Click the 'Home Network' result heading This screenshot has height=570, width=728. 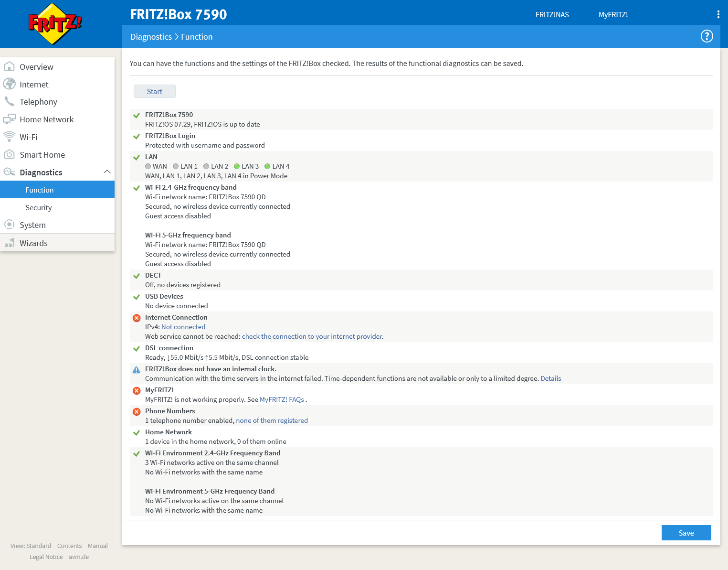[x=169, y=432]
